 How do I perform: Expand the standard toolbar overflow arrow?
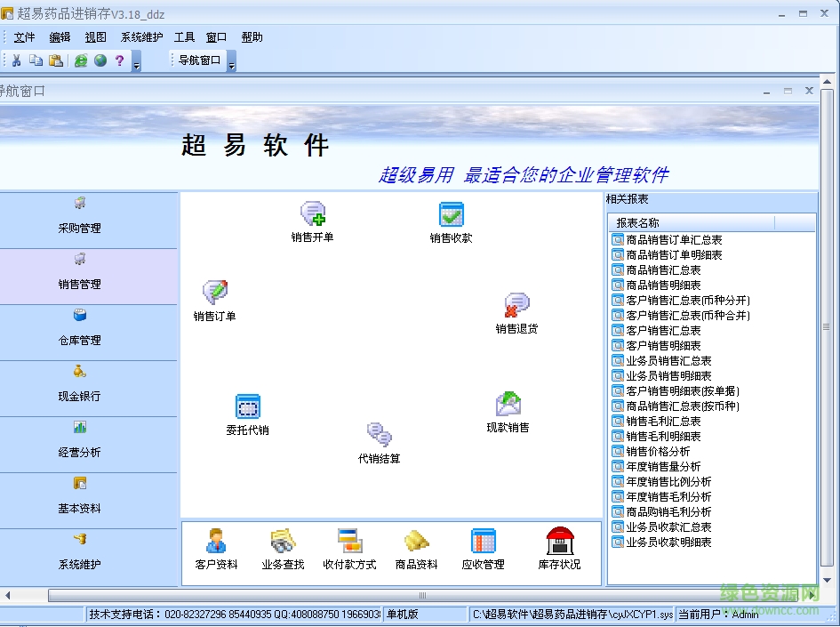coord(135,63)
